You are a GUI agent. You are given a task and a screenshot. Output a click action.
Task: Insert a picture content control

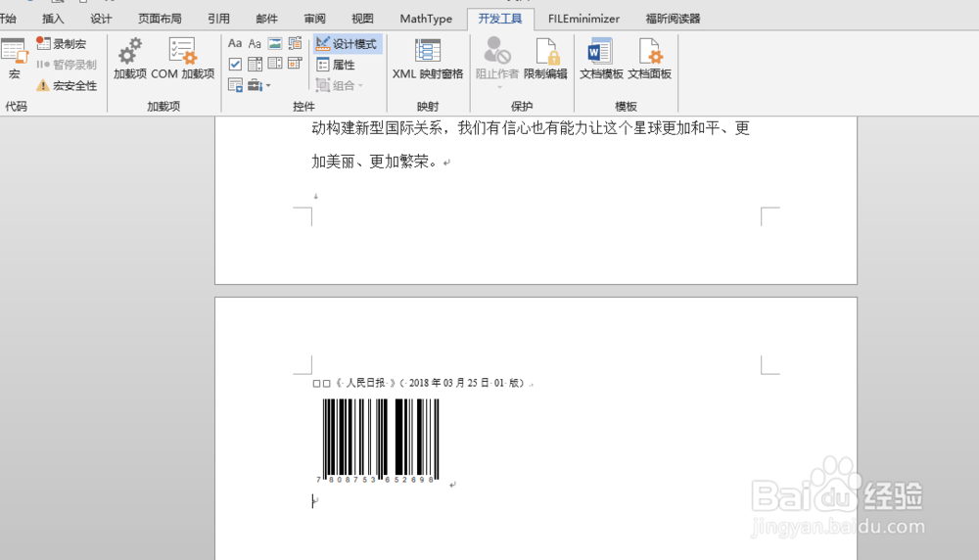click(x=275, y=44)
